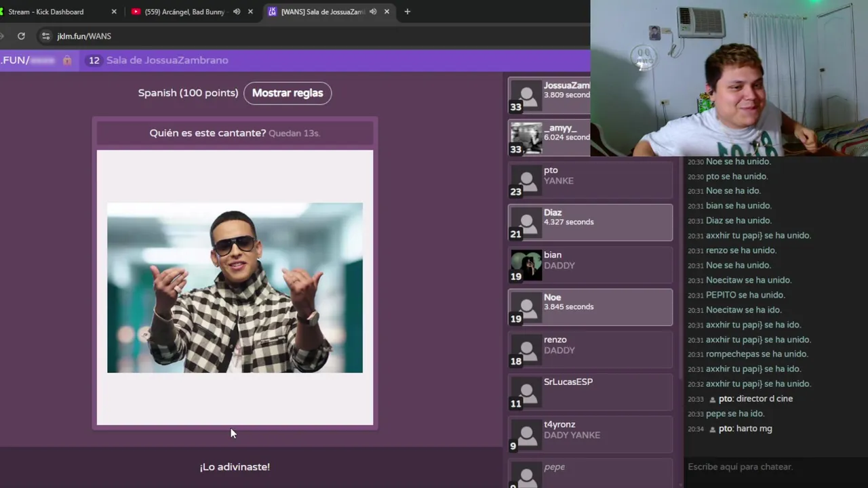868x488 pixels.
Task: Click the Quién es este cantante? prompt
Action: point(208,133)
